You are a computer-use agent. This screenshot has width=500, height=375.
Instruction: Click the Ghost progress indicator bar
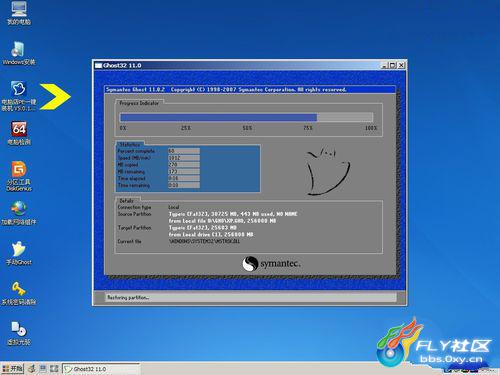pos(246,117)
